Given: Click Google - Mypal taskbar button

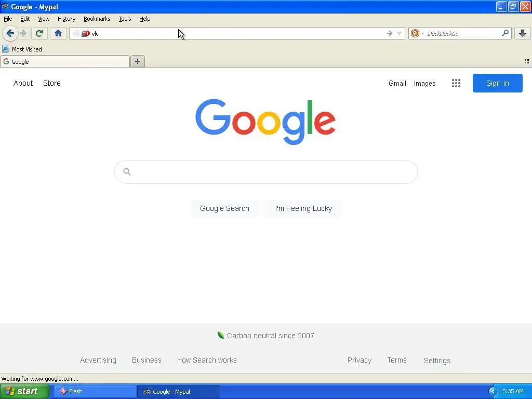Looking at the screenshot, I should 179,392.
